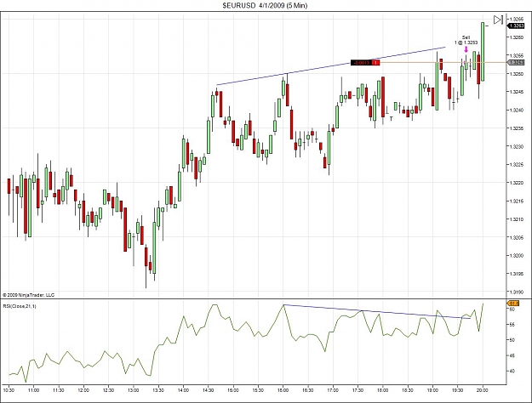Click the RSI(Close,21,1) indicator label
This screenshot has width=532, height=403.
point(20,306)
